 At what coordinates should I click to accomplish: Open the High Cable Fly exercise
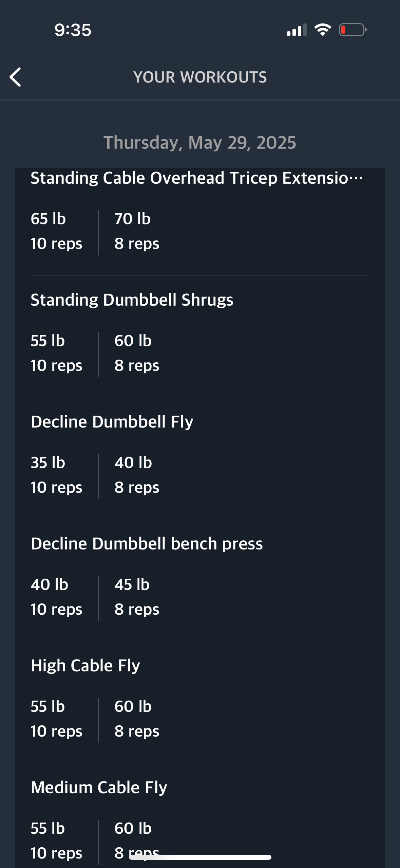(85, 666)
